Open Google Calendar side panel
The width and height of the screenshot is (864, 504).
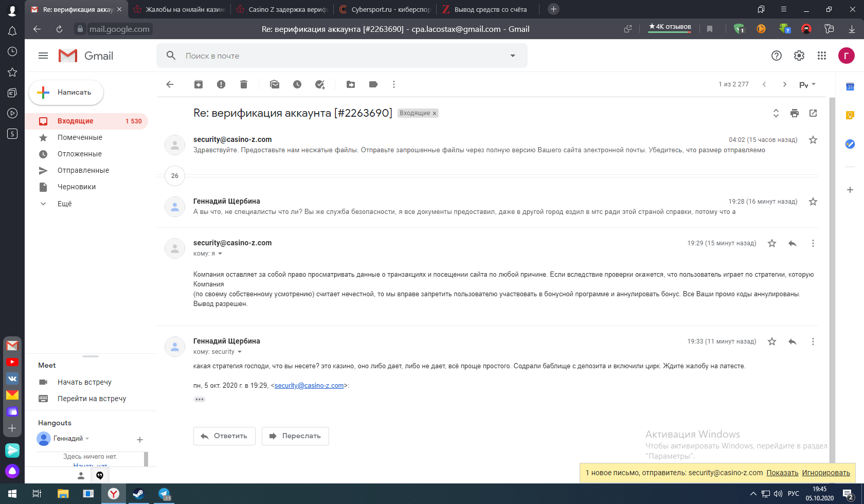click(850, 86)
